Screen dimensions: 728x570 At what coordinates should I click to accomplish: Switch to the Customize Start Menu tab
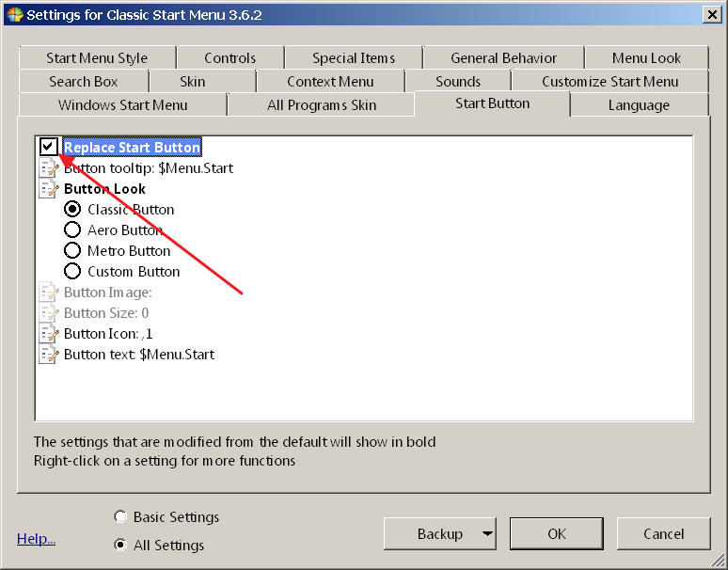coord(609,82)
